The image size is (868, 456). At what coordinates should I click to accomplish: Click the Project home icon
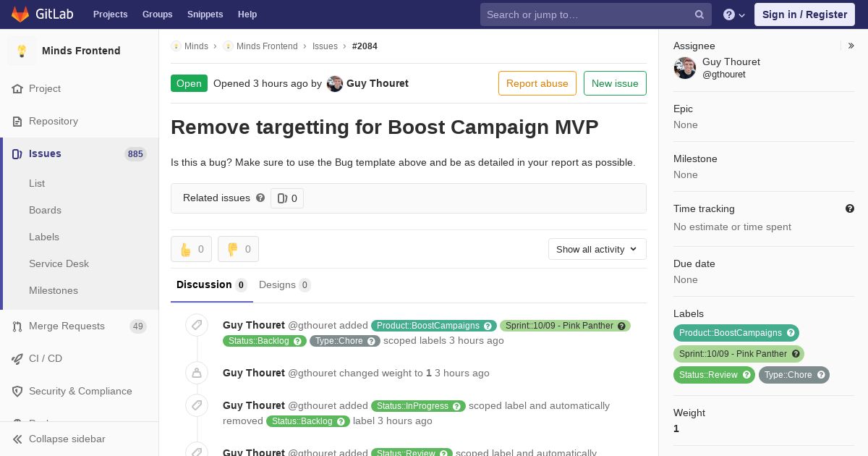tap(17, 89)
